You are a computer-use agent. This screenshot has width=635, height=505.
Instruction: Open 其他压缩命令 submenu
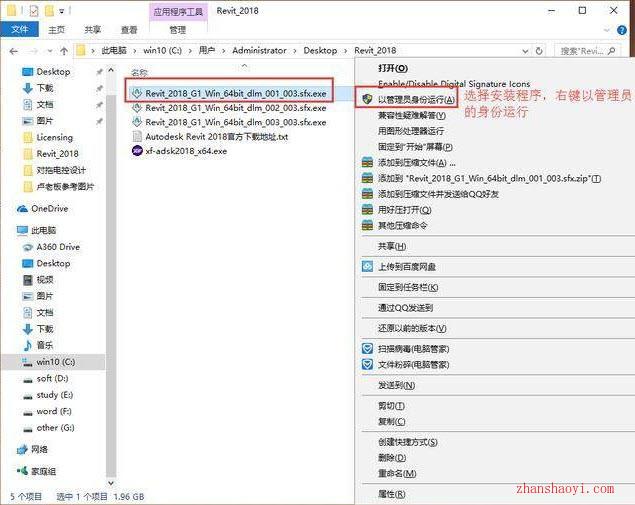point(395,226)
